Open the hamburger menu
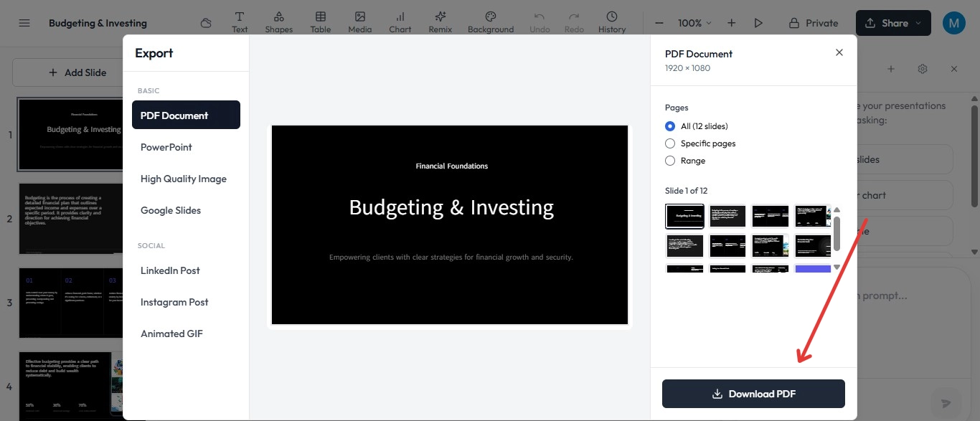980x421 pixels. pos(24,23)
